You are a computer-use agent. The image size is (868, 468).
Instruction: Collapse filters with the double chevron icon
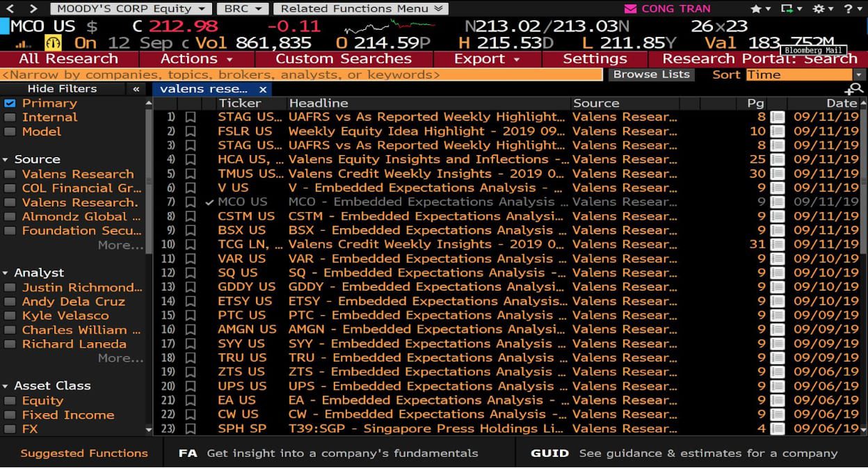click(x=136, y=89)
